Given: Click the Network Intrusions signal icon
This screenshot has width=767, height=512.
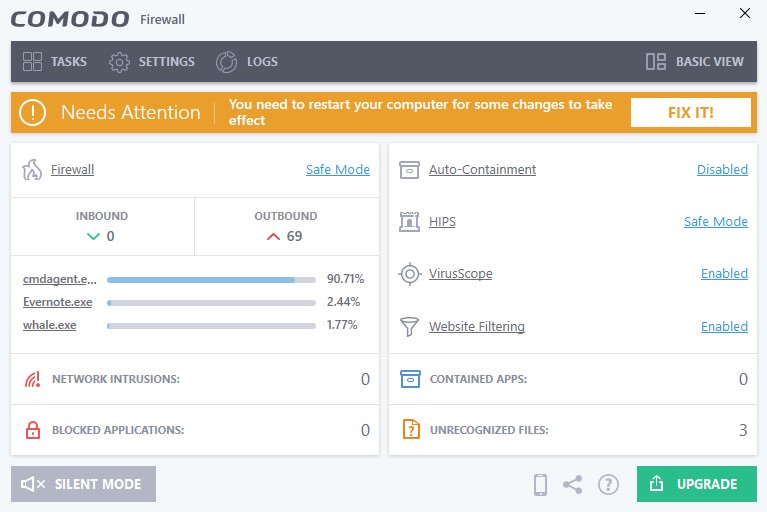Looking at the screenshot, I should [33, 379].
